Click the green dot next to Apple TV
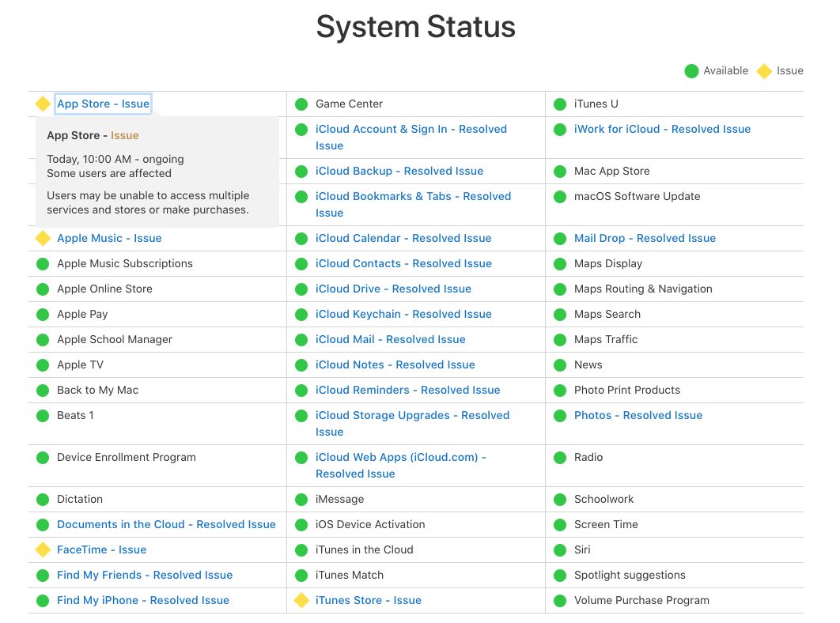The width and height of the screenshot is (840, 623). [43, 365]
